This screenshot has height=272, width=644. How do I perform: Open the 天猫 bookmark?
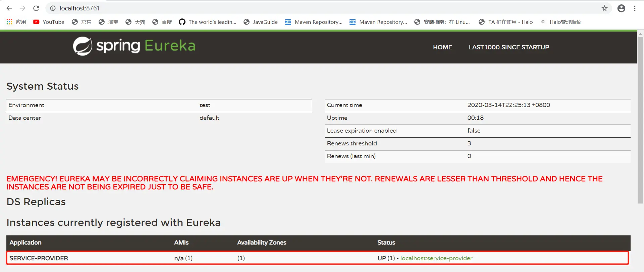135,22
